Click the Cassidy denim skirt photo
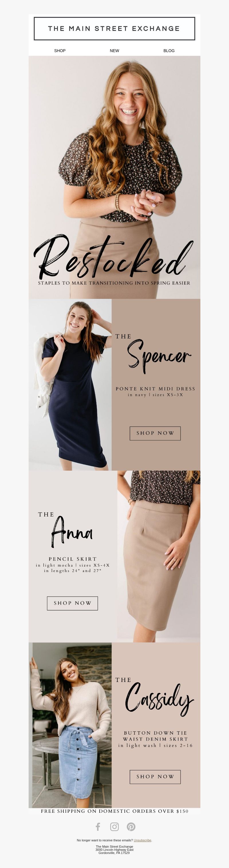 point(70,725)
